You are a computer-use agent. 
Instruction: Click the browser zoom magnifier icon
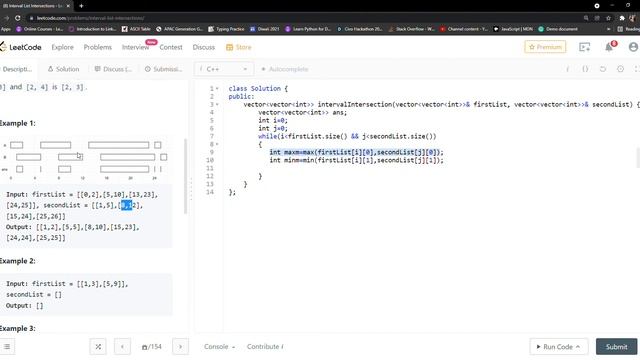[586, 18]
